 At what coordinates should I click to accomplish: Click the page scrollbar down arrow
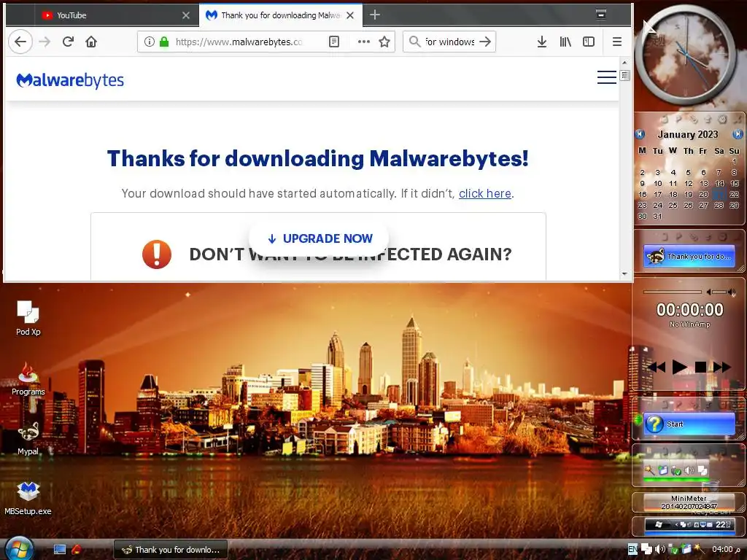tap(624, 274)
